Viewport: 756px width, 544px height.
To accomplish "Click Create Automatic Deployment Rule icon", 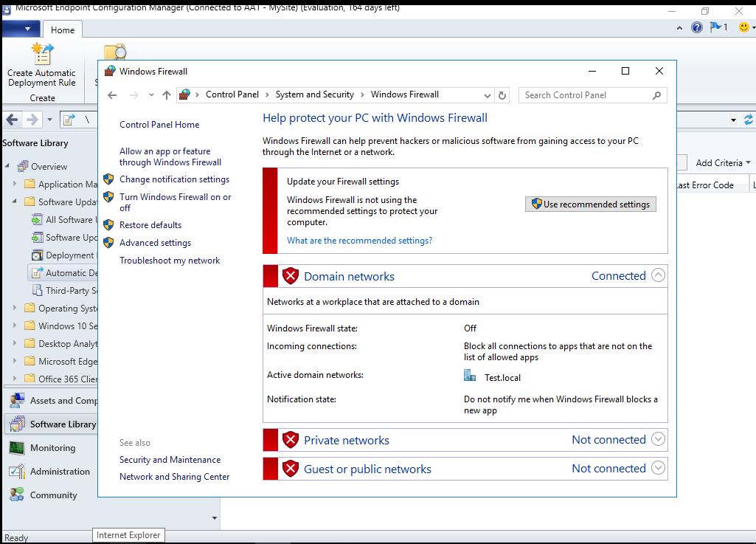I will click(x=42, y=54).
